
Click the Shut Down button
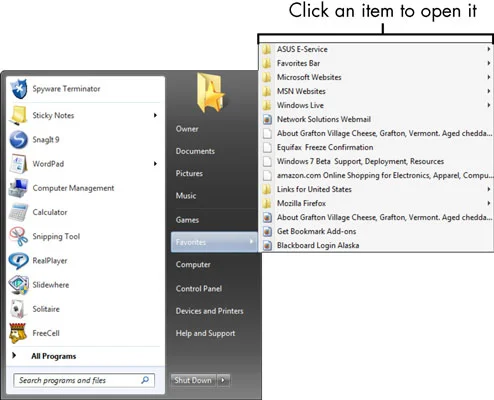pos(193,380)
